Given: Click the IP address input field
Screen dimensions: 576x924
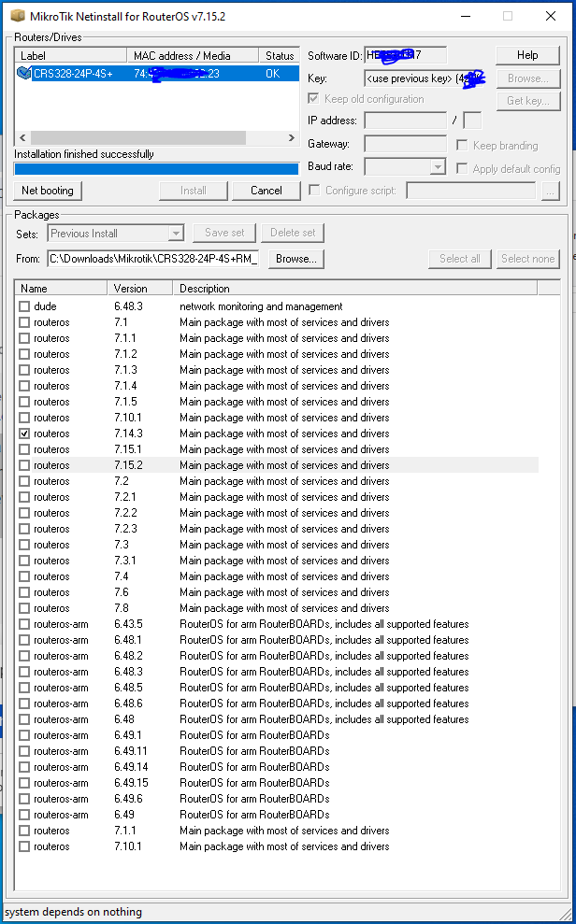Looking at the screenshot, I should [x=405, y=121].
